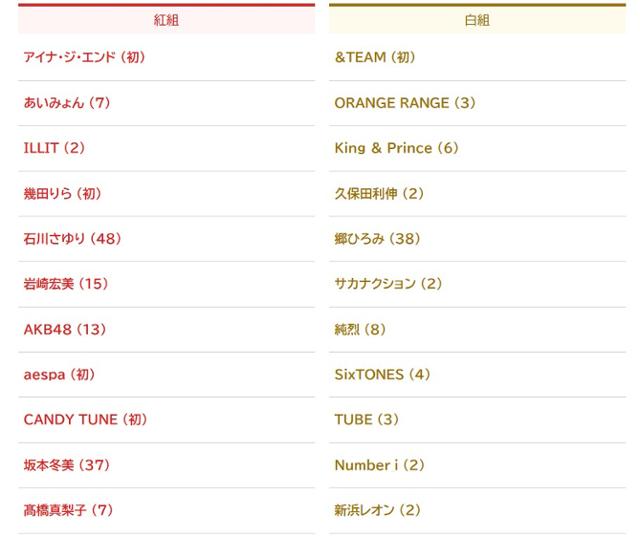Click the SixTONES (4) entry

382,374
